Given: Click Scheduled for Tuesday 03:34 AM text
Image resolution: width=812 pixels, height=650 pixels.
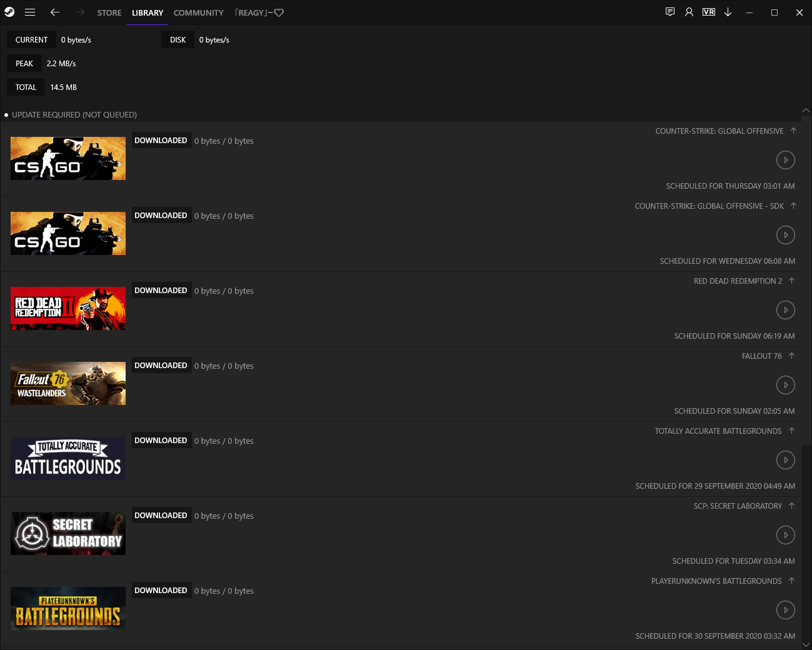Looking at the screenshot, I should point(733,561).
